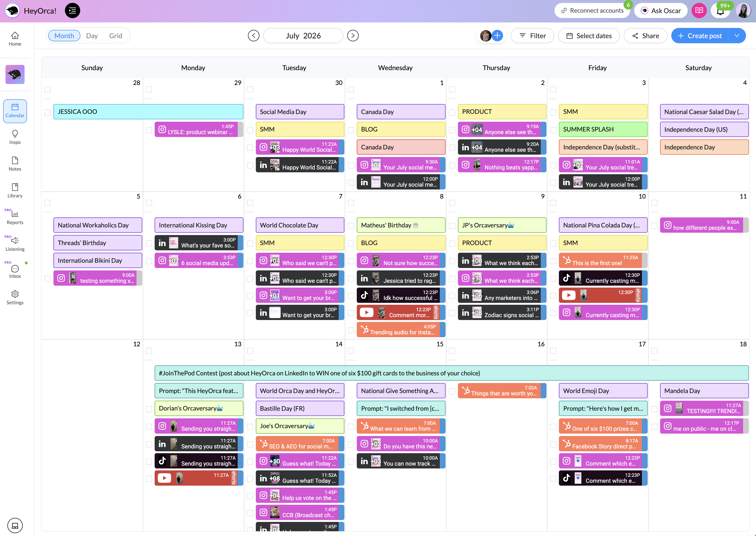
Task: Open the Library sidebar icon
Action: [x=15, y=190]
